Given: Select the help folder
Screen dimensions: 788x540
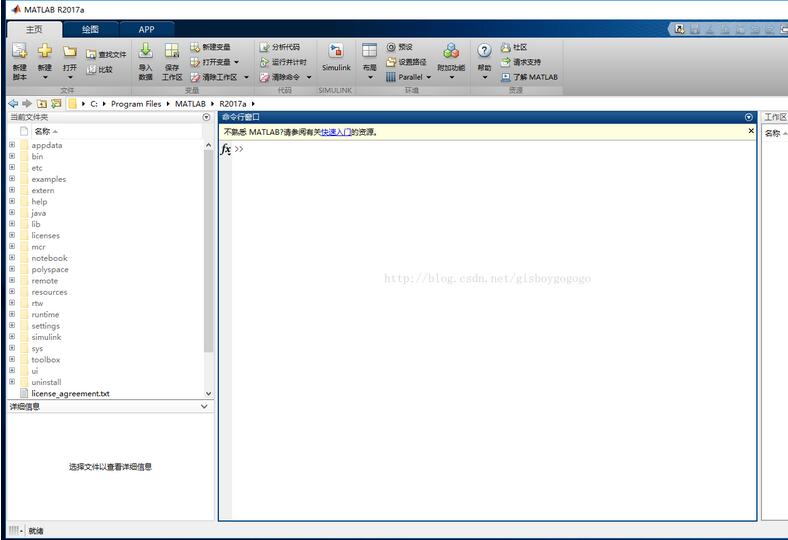Looking at the screenshot, I should pos(39,201).
